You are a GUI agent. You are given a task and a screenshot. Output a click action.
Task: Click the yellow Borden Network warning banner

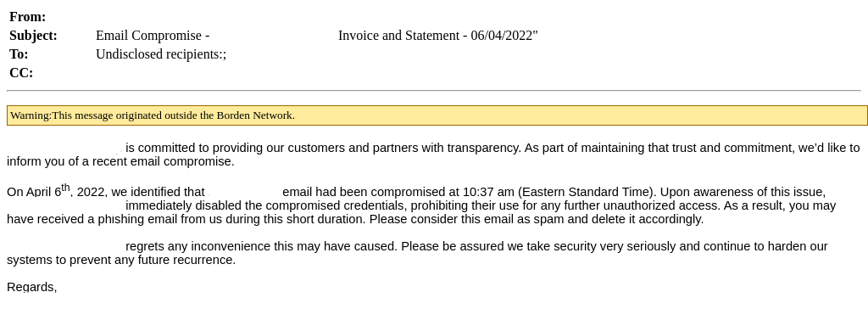[x=437, y=115]
